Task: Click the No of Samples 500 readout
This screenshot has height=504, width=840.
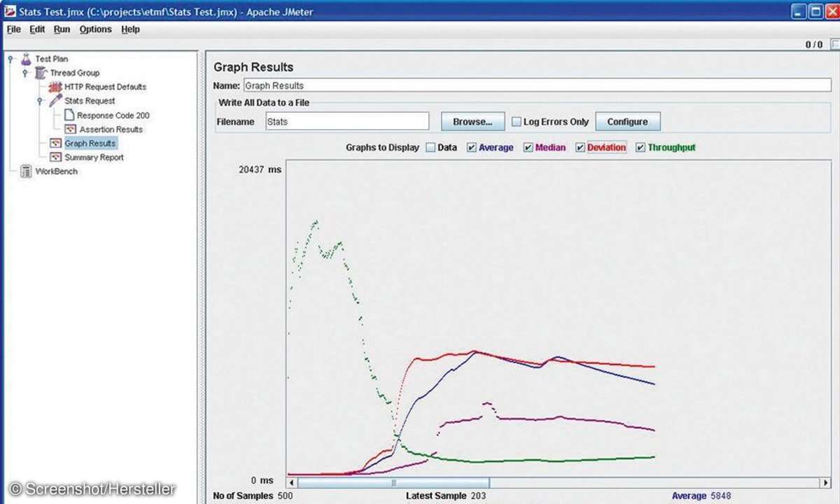Action: point(253,496)
